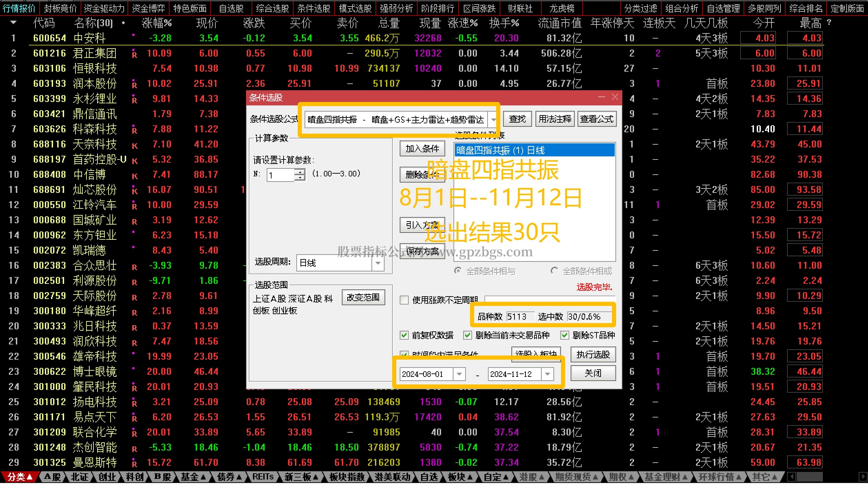
Task: Click the 查找 button
Action: (517, 119)
